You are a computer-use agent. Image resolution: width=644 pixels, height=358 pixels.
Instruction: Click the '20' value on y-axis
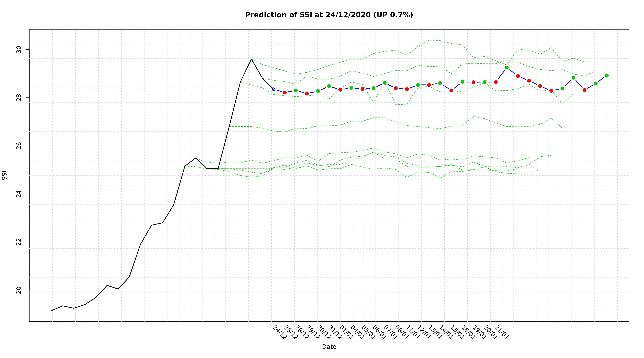19,290
